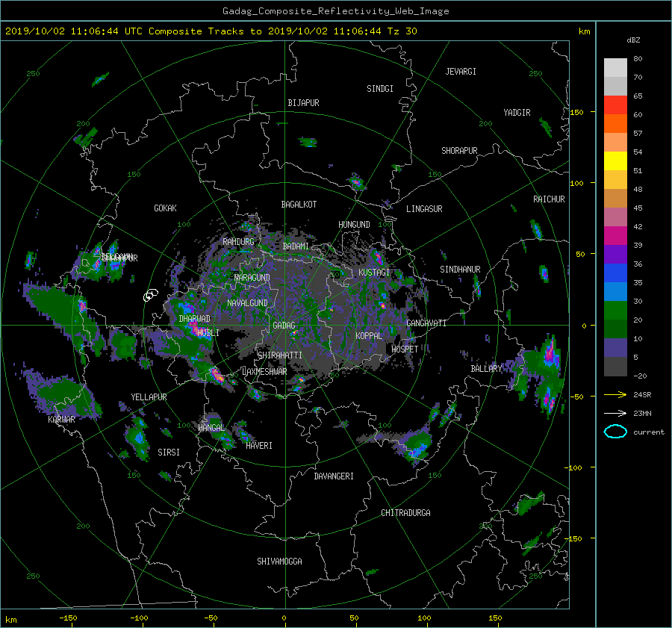This screenshot has width=672, height=628.
Task: Click the HAVERI city label
Action: pos(259,446)
